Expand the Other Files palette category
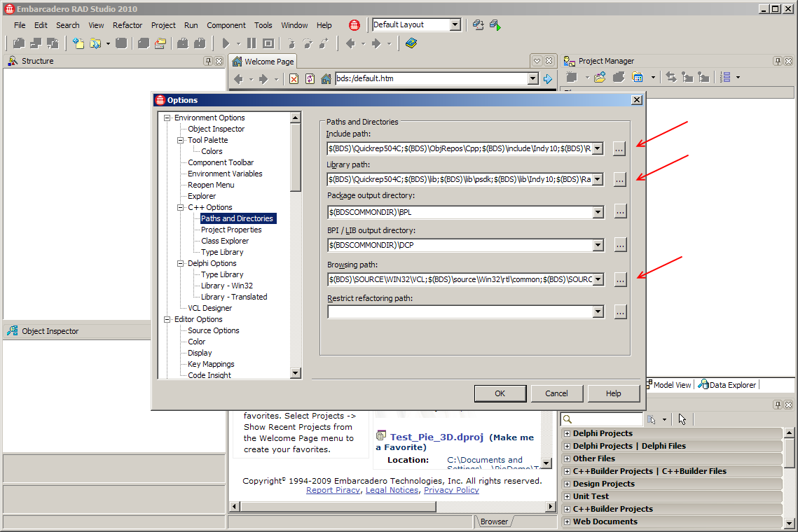 pos(567,458)
